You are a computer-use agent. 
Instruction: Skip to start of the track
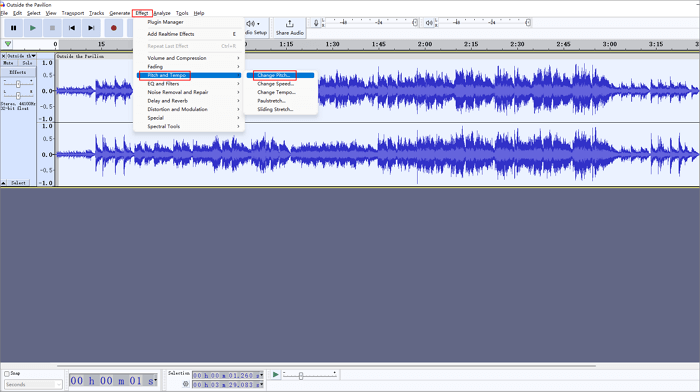pos(72,28)
